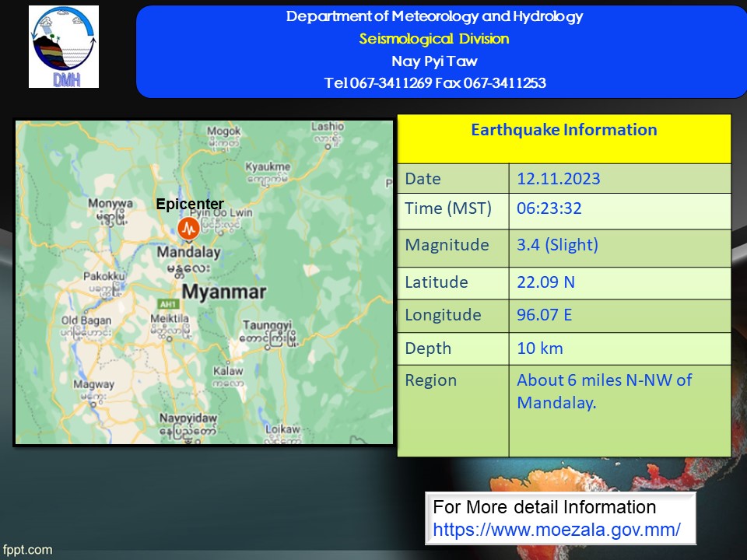Screen dimensions: 747x560
Task: Click the Myanmar country label on map
Action: [224, 292]
